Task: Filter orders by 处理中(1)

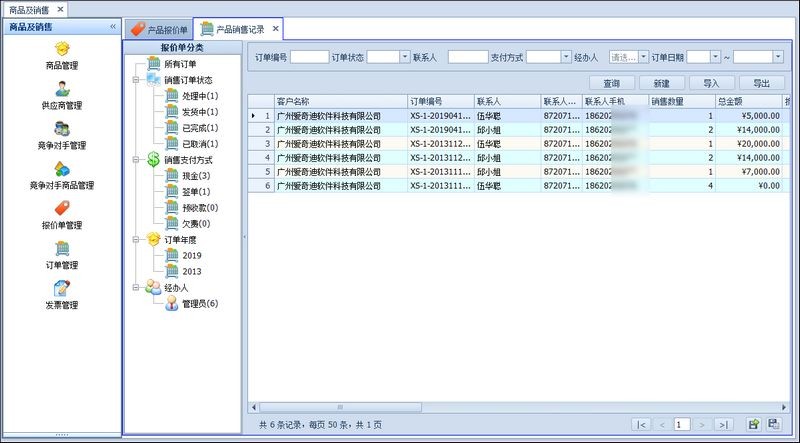Action: tap(200, 96)
